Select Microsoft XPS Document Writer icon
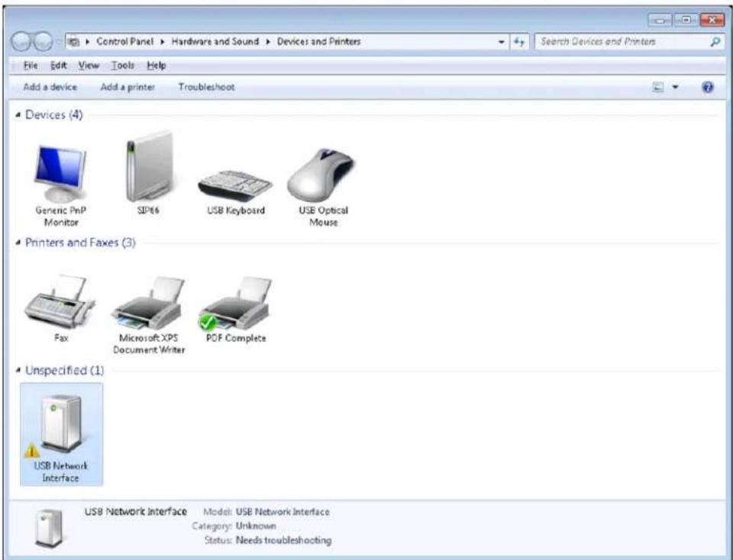 pyautogui.click(x=149, y=303)
